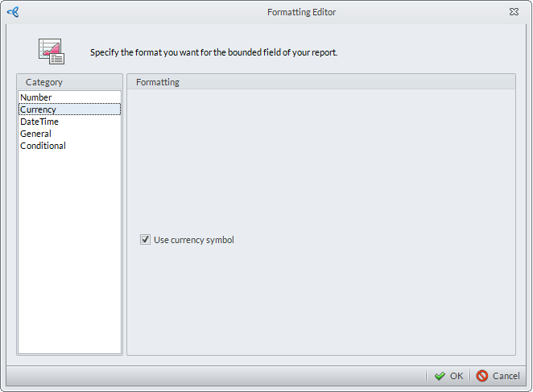
Task: Click the instruction text about the bounded field
Action: [213, 52]
